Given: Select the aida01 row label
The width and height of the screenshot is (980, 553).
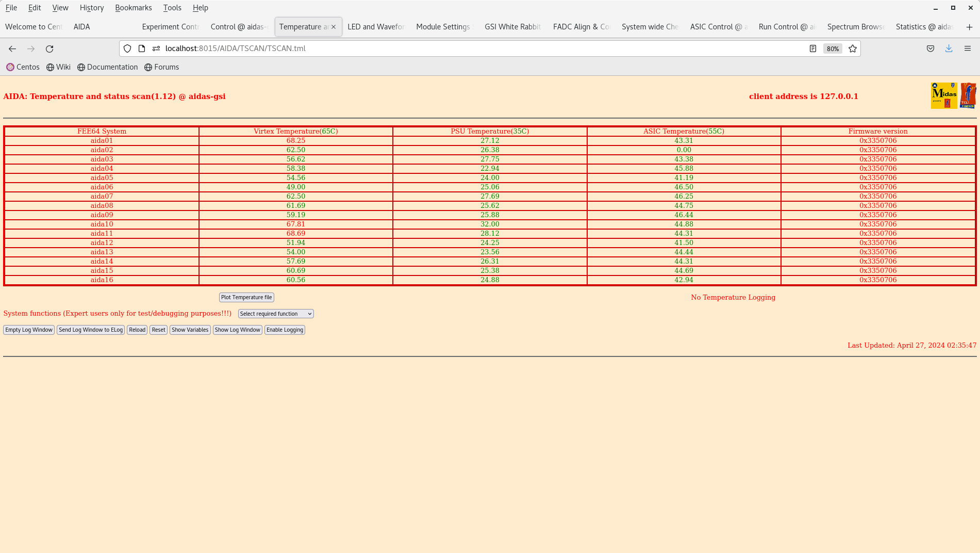Looking at the screenshot, I should pos(102,140).
